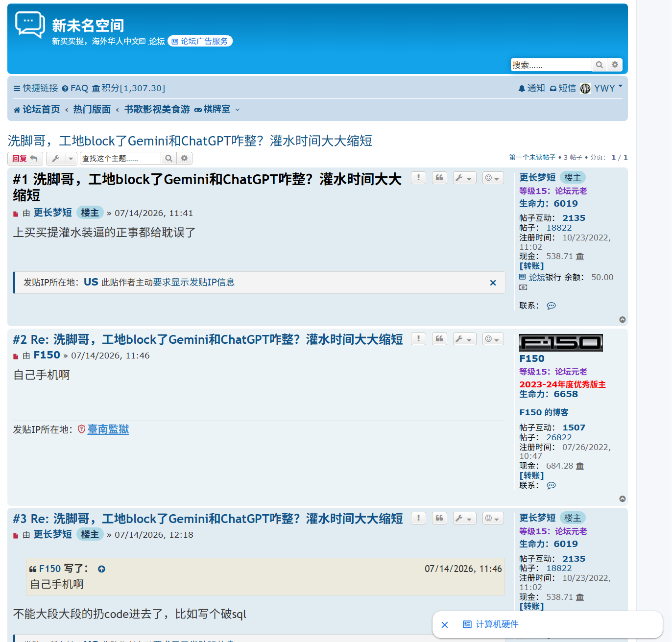Open the 计算机硬件 popup link
672x642 pixels.
(491, 624)
